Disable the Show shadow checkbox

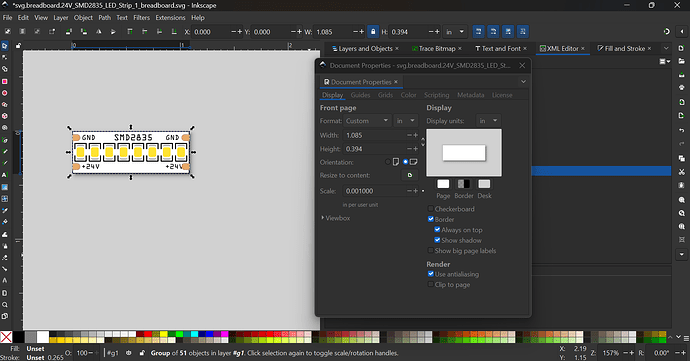[437, 240]
